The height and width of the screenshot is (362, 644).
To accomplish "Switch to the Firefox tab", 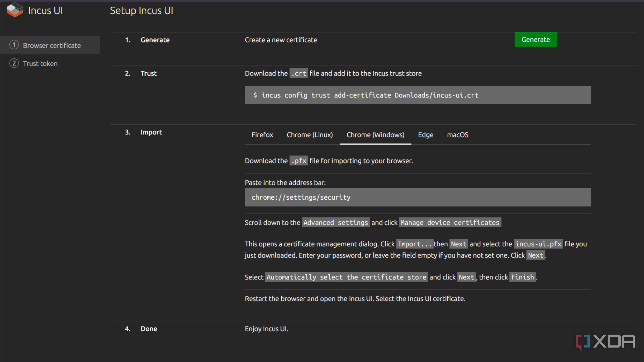I will coord(262,135).
